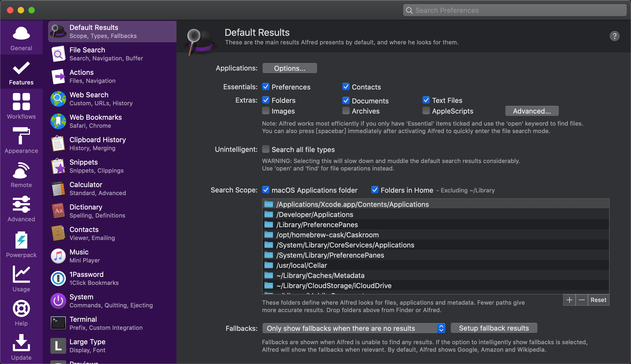Select the Large Type feature
The image size is (631, 364).
pos(112,346)
